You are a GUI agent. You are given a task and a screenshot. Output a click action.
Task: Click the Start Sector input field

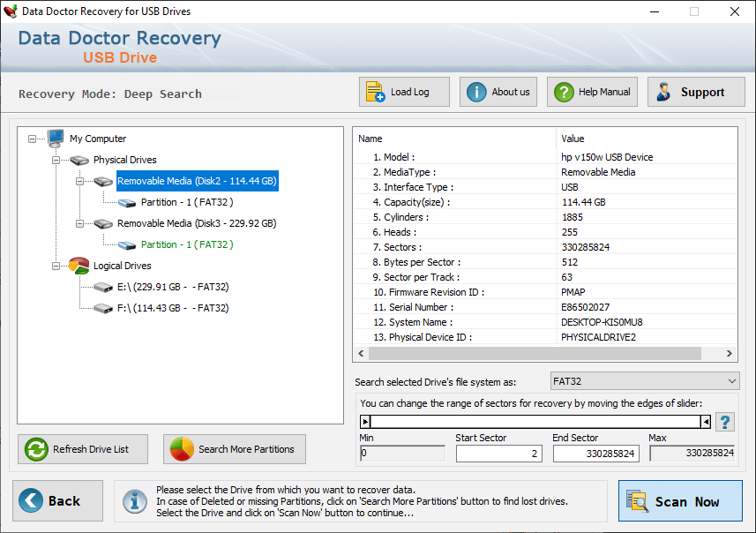(x=499, y=454)
